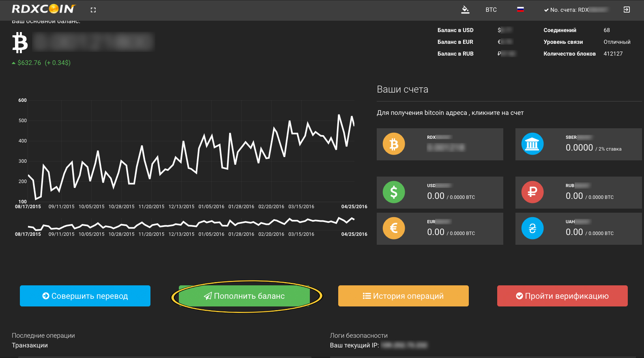
Task: Click the RDXCOIN logo
Action: click(43, 9)
